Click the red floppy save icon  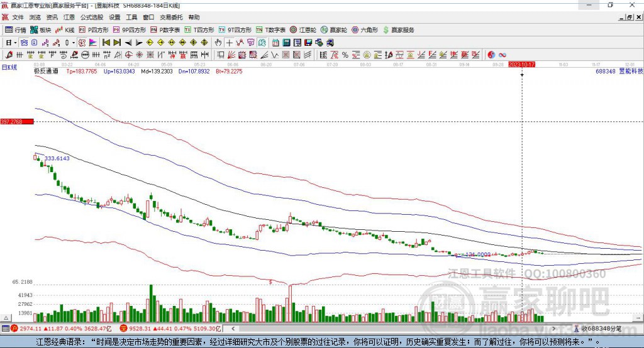click(308, 43)
